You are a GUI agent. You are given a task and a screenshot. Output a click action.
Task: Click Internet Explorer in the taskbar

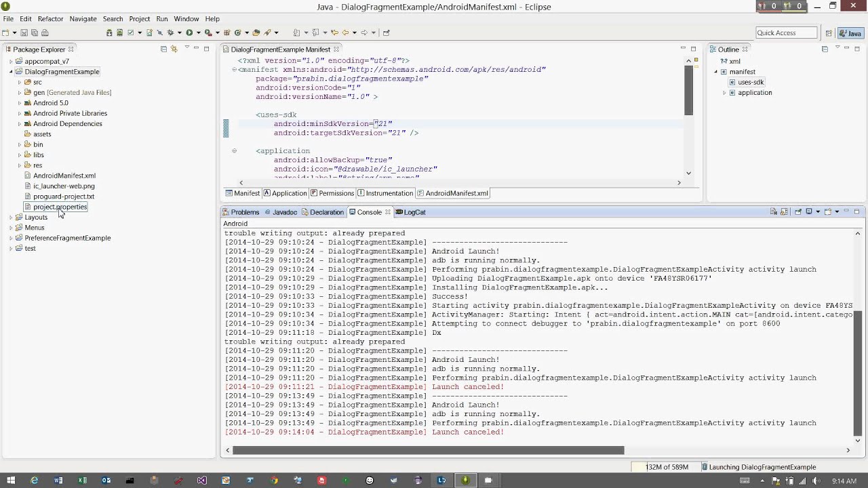[35, 481]
